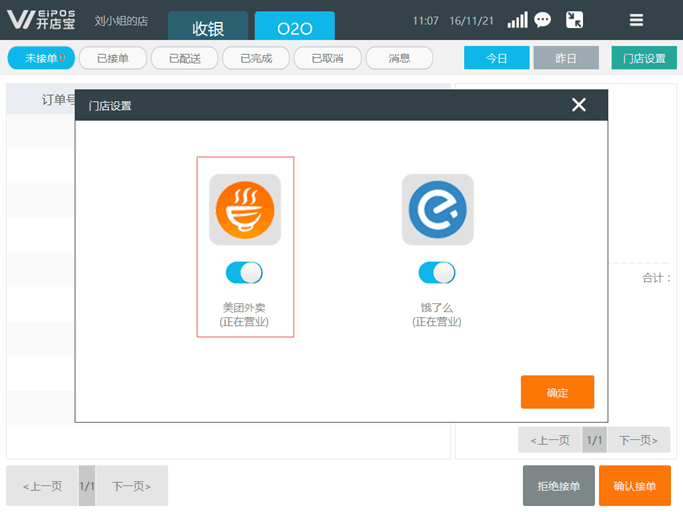Click the date 16/11/21

[x=471, y=21]
